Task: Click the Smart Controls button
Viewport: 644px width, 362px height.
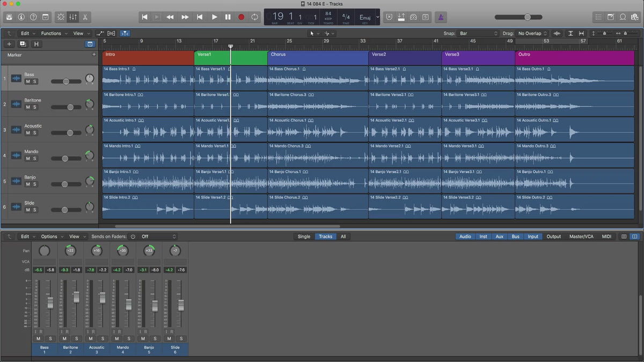Action: (61, 17)
